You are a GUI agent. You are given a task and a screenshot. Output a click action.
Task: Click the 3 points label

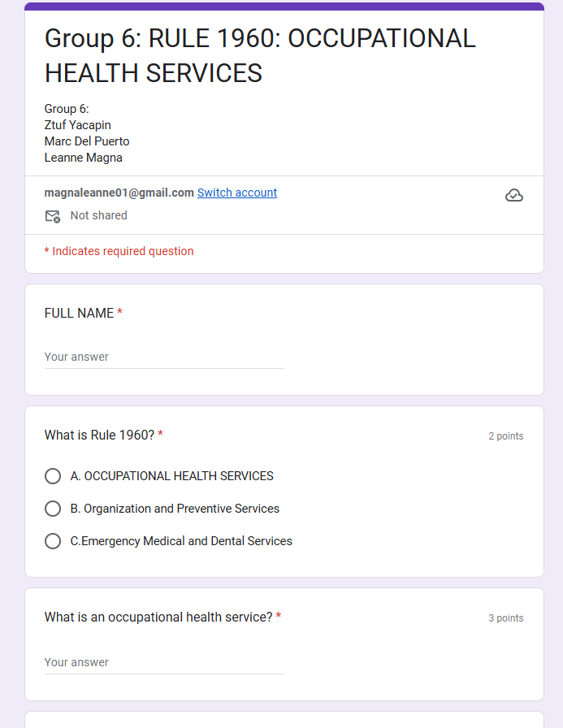pos(505,618)
